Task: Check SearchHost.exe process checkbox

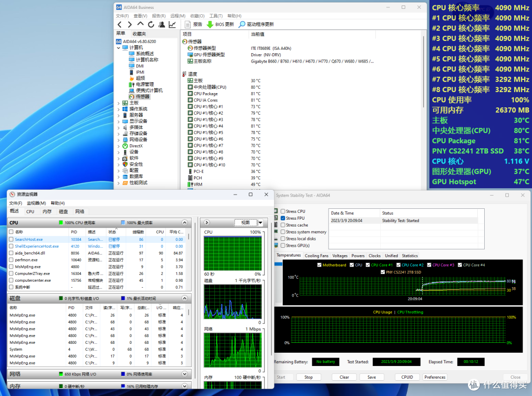Action: coord(11,239)
